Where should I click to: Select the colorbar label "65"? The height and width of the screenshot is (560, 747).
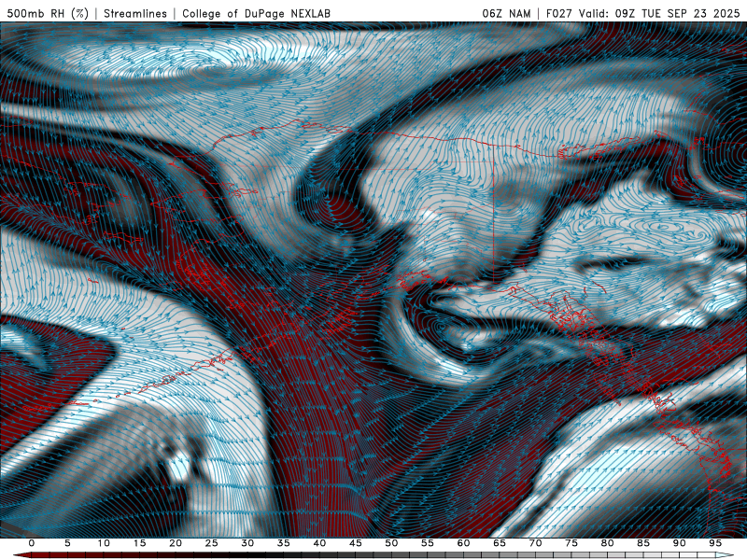(x=500, y=543)
